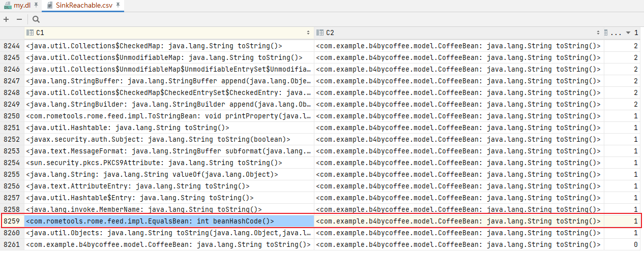This screenshot has width=644, height=253.
Task: Toggle sort order with the C2 sort arrows
Action: pyautogui.click(x=598, y=33)
